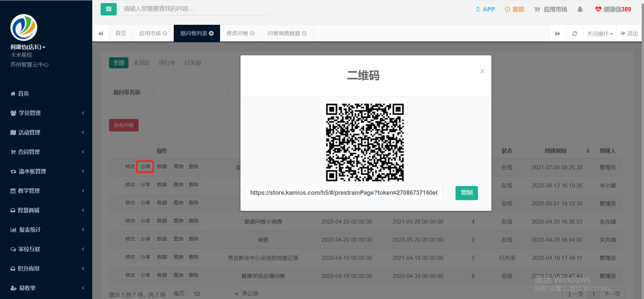Close the 问卷调查数据 tab
The width and height of the screenshot is (644, 299).
304,33
